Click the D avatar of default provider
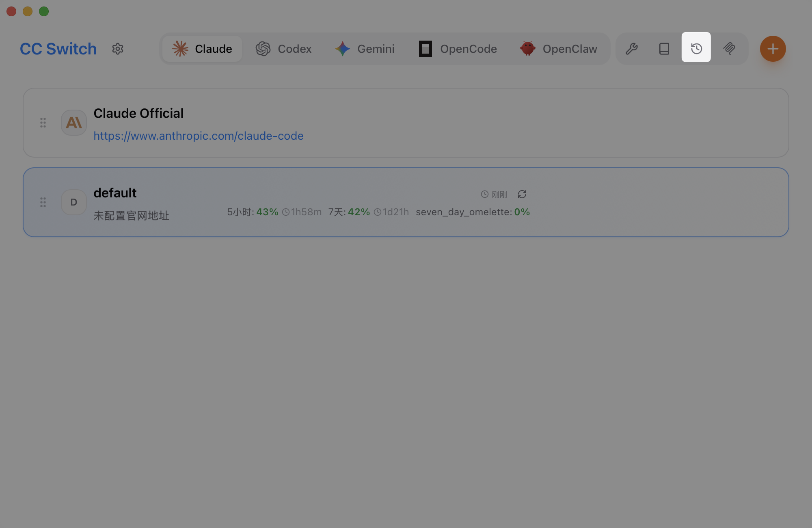Viewport: 812px width, 528px height. (74, 202)
